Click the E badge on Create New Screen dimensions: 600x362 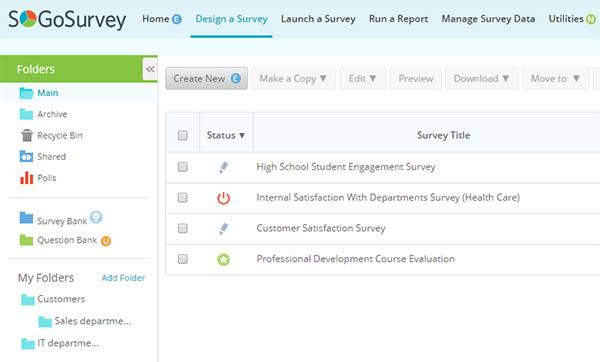[x=236, y=78]
